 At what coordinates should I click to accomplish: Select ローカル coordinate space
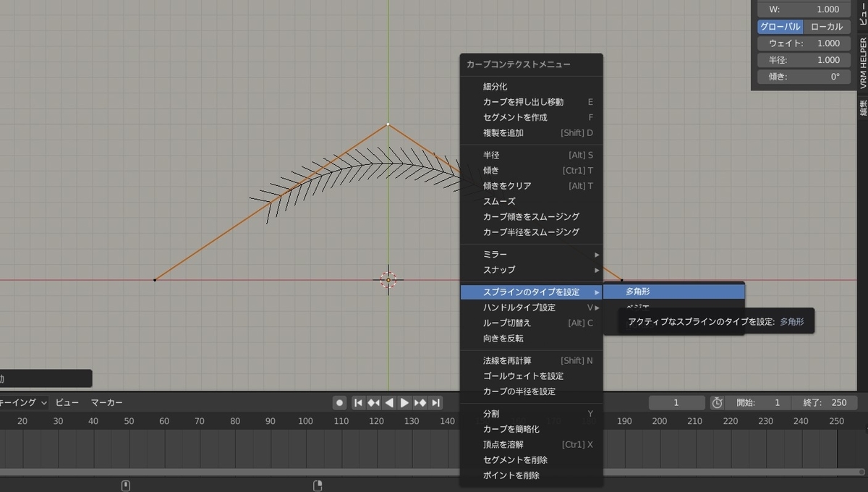(827, 27)
